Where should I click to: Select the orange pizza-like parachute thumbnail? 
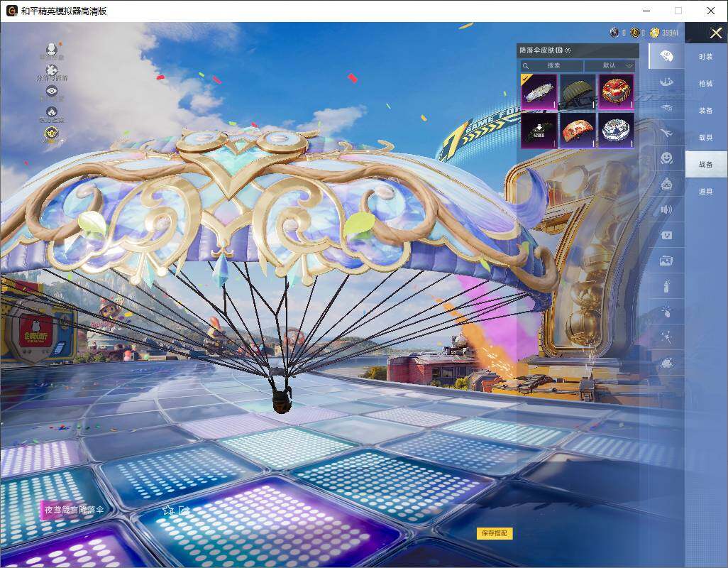click(578, 131)
